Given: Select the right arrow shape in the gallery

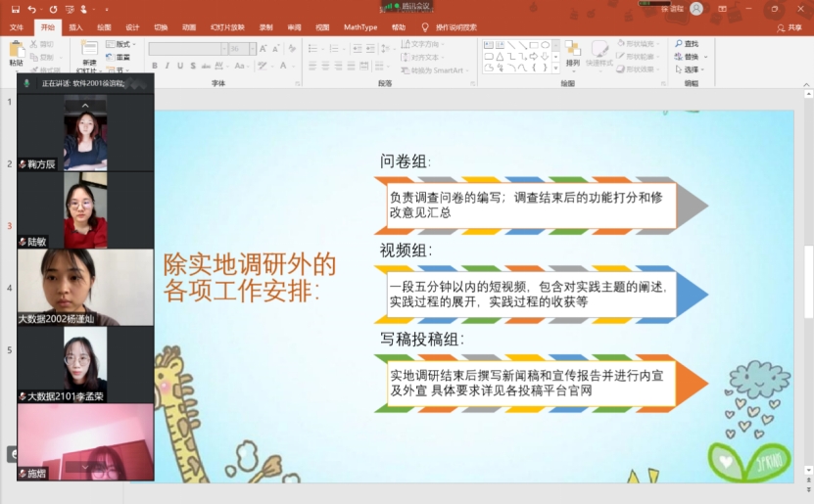Looking at the screenshot, I should (534, 56).
